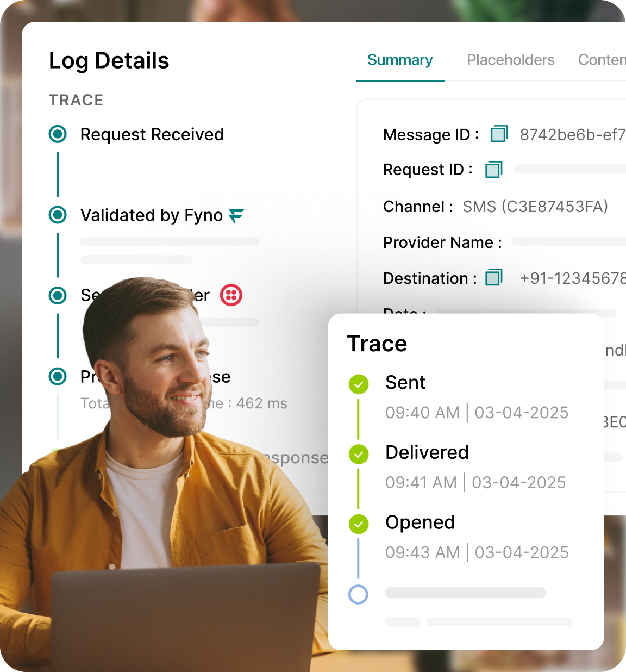Select the Validated by Fyno step marker

(58, 215)
